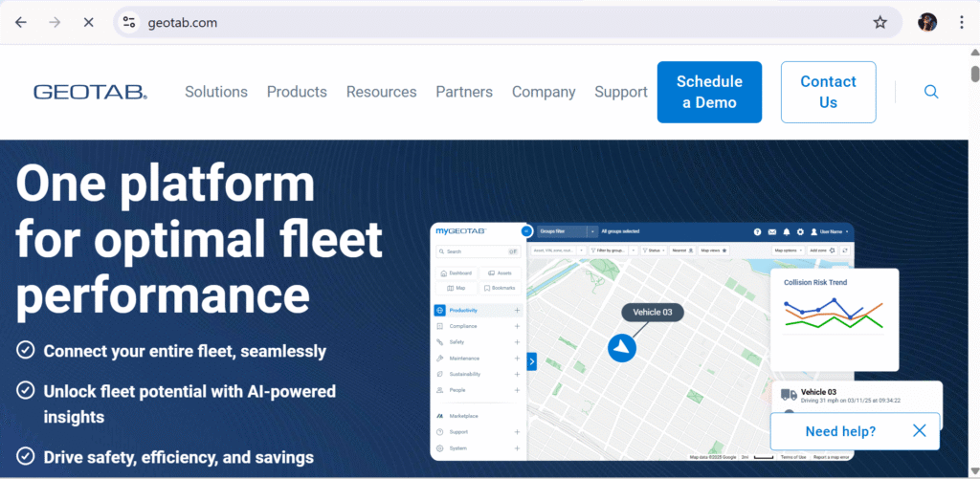Click the myGEOTAB logo in preview

pyautogui.click(x=461, y=231)
